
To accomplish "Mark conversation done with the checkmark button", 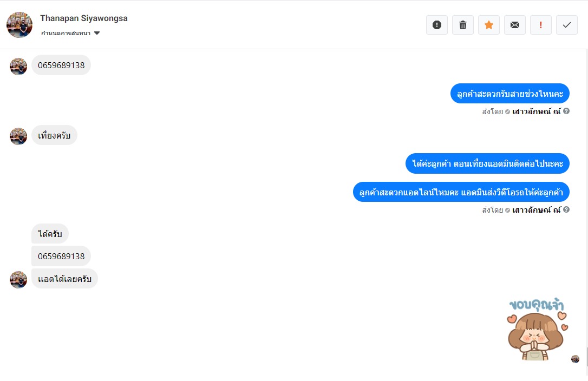I will pyautogui.click(x=567, y=25).
